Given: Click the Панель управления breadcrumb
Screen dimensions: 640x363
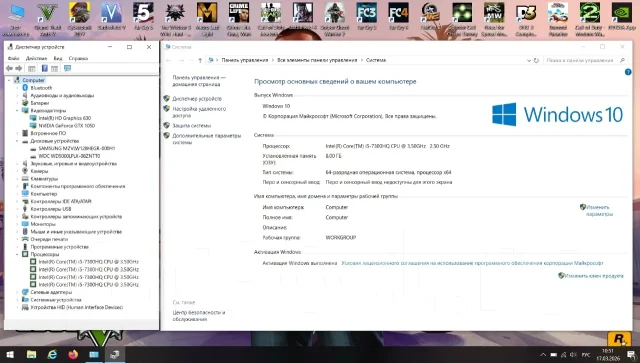Looking at the screenshot, I should (x=245, y=60).
